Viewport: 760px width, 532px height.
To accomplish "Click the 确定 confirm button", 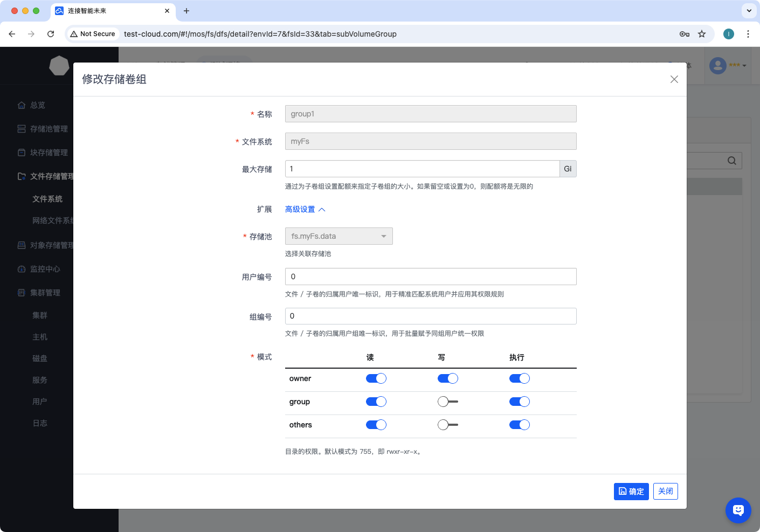I will pyautogui.click(x=631, y=491).
